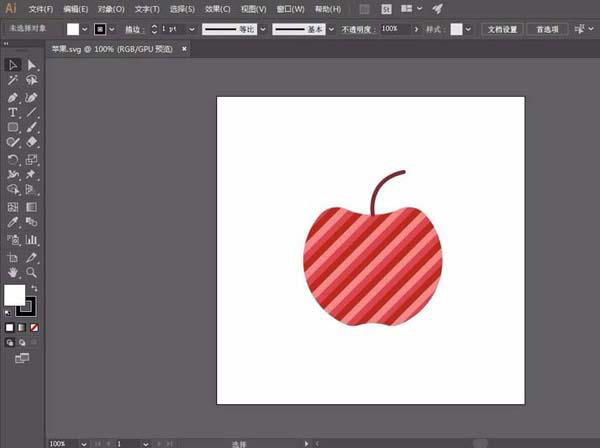
Task: Open control bar stroke color dropdown
Action: tap(112, 29)
